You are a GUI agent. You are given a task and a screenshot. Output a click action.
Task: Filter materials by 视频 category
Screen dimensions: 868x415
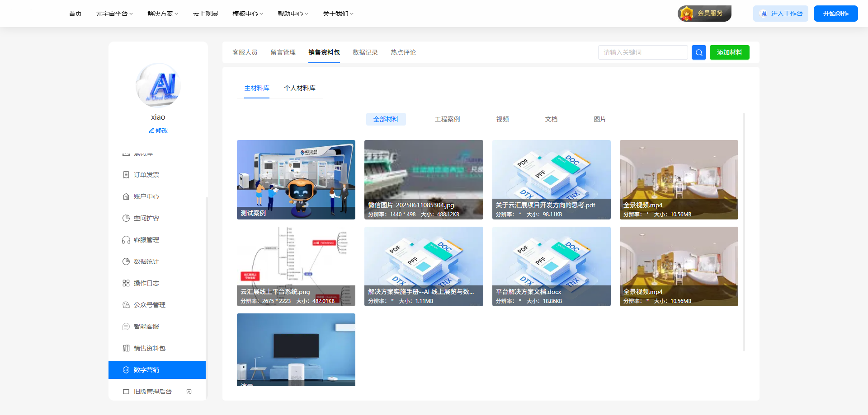tap(502, 119)
